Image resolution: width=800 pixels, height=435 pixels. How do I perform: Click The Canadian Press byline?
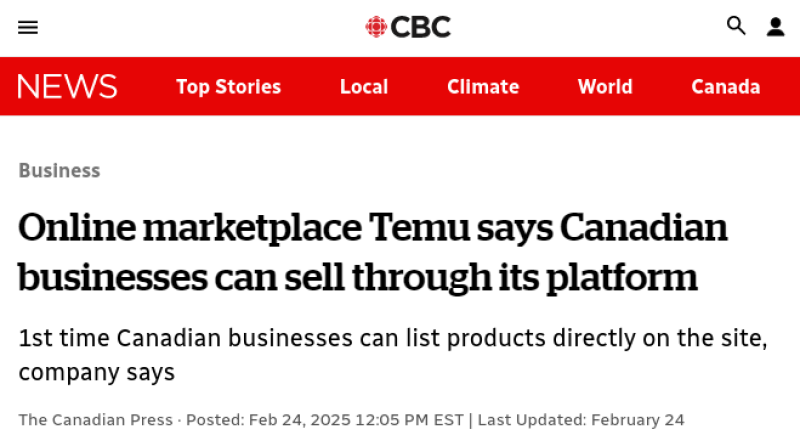coord(95,420)
